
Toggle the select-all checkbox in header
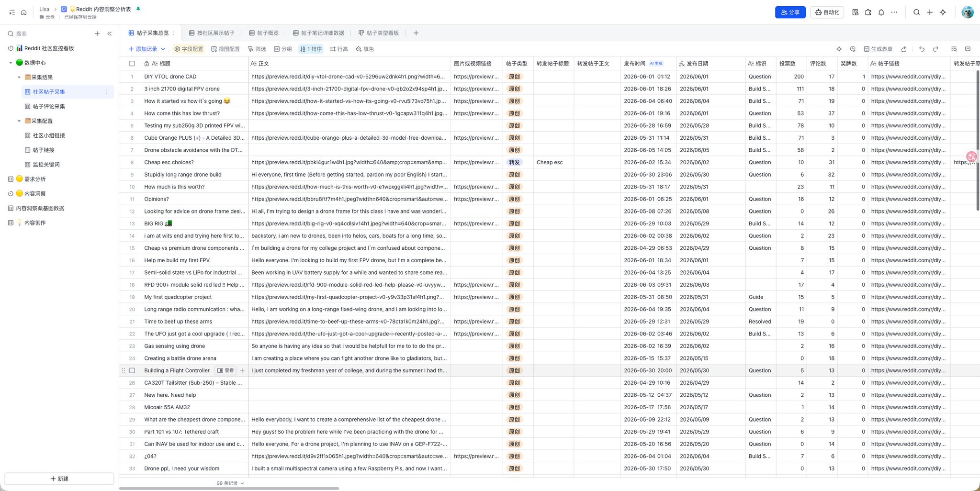pyautogui.click(x=132, y=63)
